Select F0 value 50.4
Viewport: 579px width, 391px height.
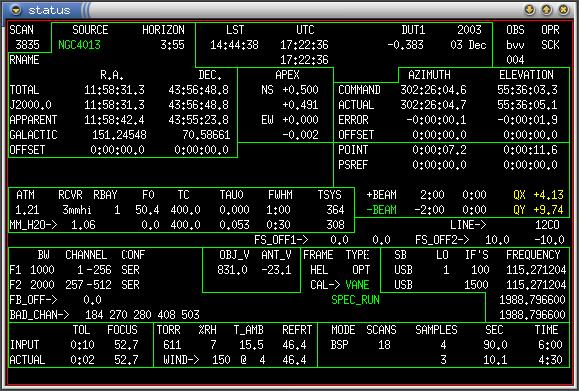click(147, 210)
